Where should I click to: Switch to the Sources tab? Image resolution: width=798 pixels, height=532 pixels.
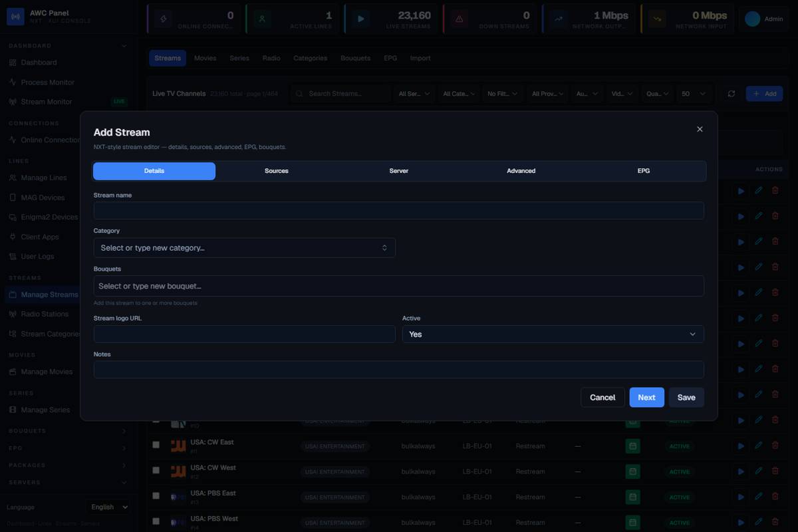tap(277, 171)
